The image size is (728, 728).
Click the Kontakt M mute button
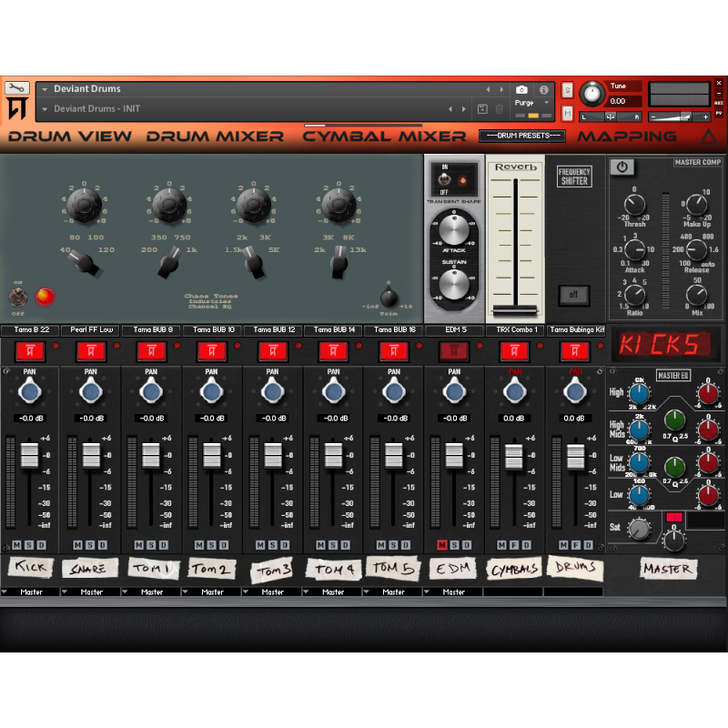click(567, 112)
